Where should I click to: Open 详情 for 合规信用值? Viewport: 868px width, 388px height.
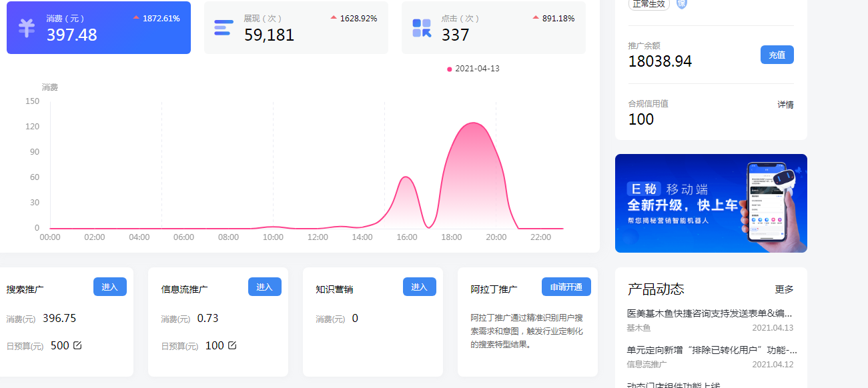tap(785, 105)
